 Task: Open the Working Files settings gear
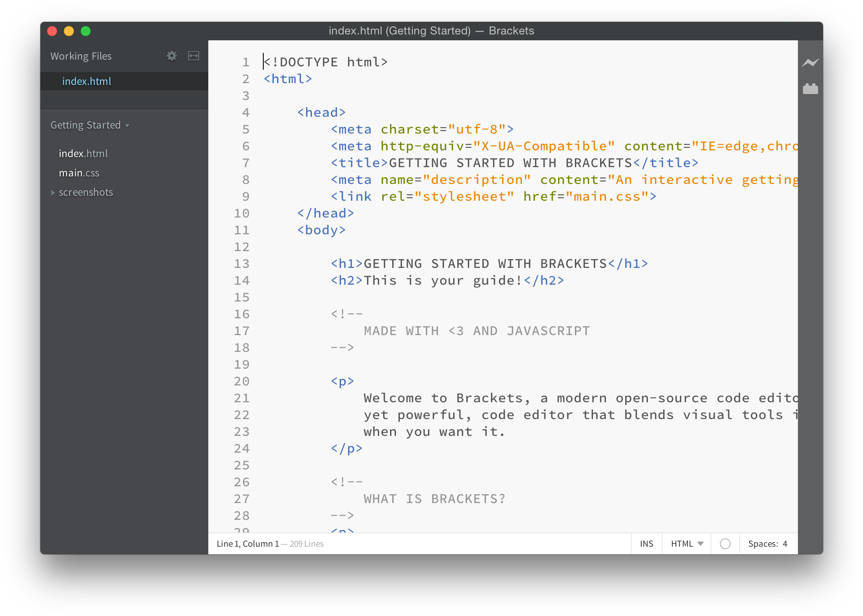click(x=172, y=56)
